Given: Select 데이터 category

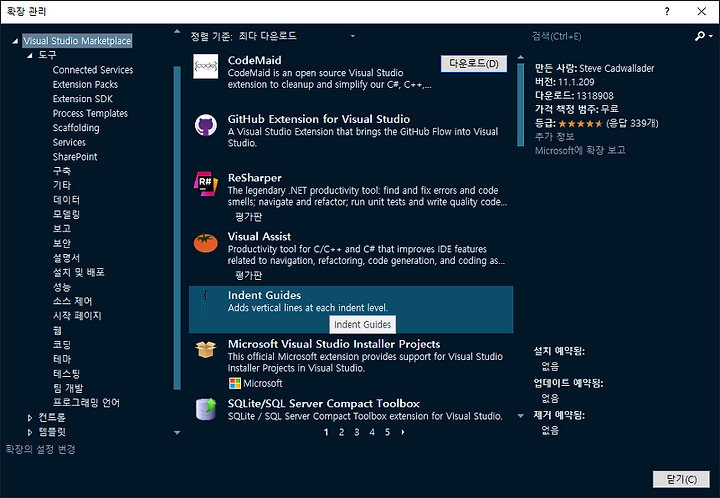Looking at the screenshot, I should tap(66, 200).
